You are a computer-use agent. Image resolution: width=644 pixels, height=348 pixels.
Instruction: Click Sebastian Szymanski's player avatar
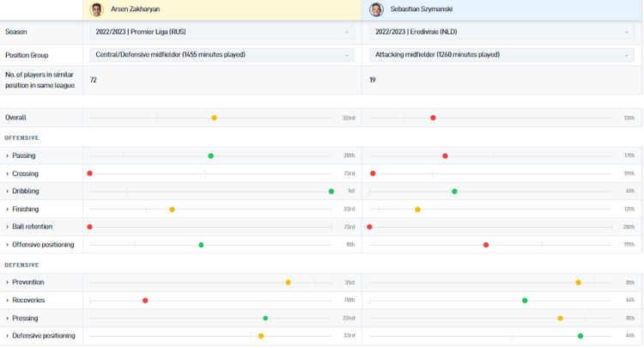[x=376, y=9]
